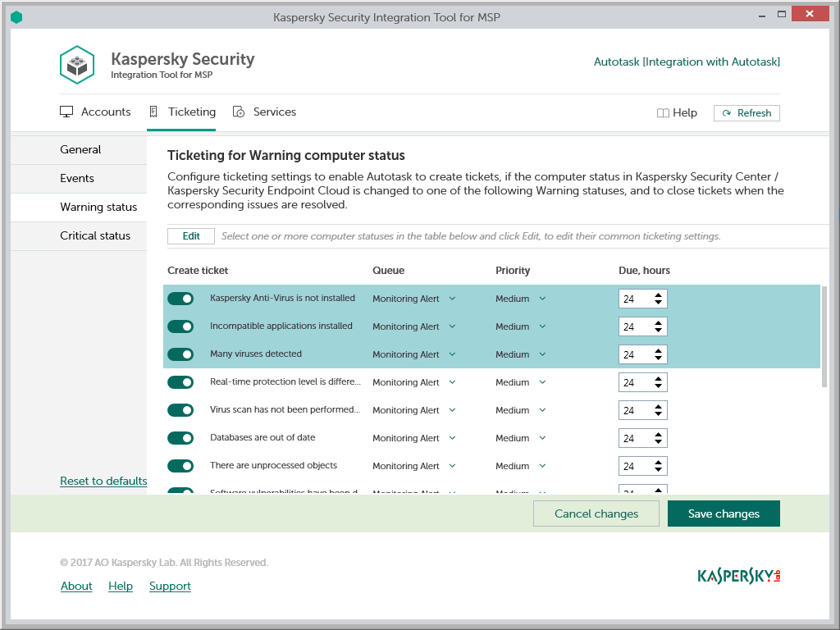Open the Critical status section
Viewport: 840px width, 630px height.
click(x=95, y=236)
